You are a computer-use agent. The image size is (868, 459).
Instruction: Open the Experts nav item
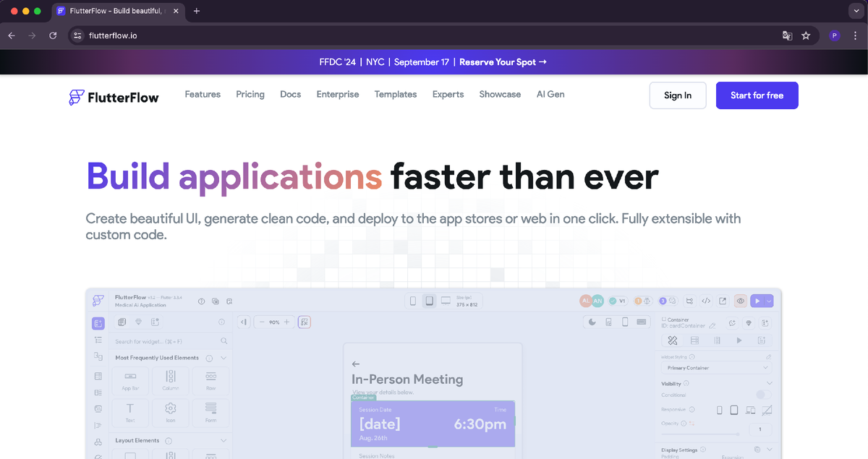click(448, 95)
